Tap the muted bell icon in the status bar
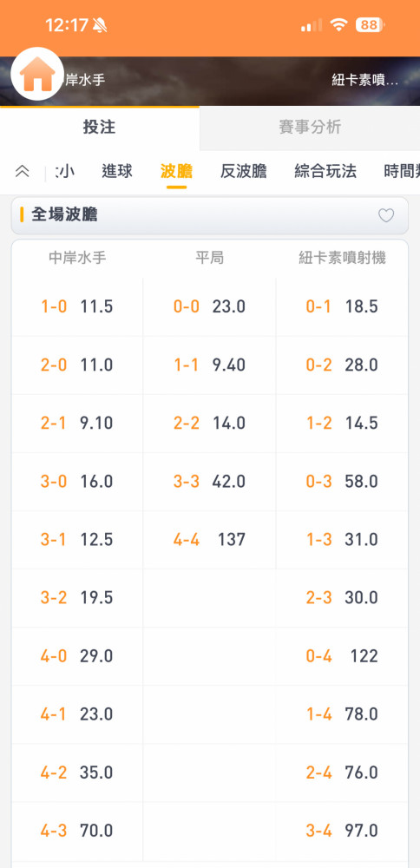This screenshot has width=420, height=868. (100, 25)
